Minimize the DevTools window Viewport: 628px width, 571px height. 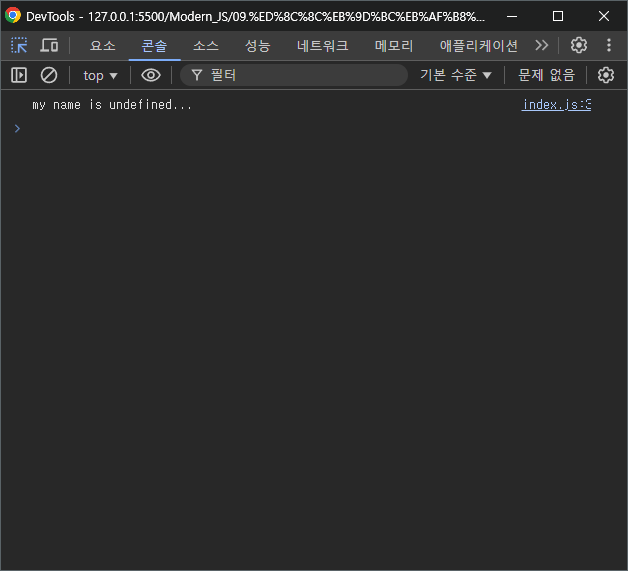click(512, 16)
